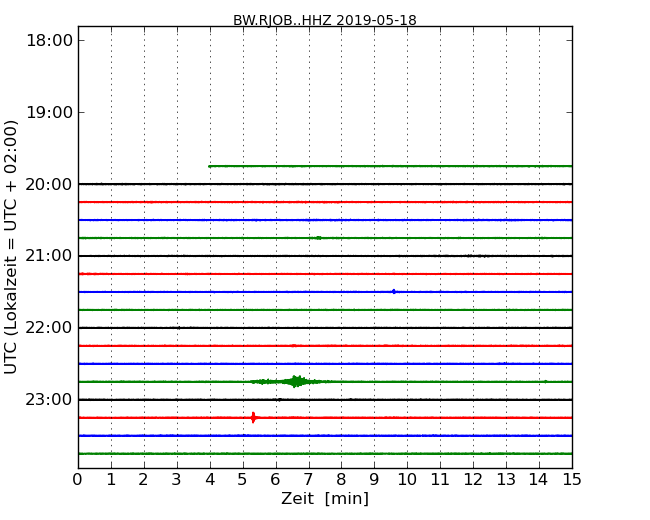
Task: Click the start of the partial green trace before 20:00
Action: 210,166
